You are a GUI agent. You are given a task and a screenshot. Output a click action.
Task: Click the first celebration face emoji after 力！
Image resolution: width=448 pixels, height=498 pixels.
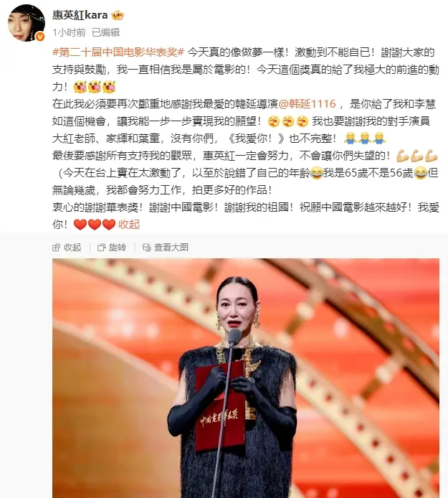(x=80, y=87)
